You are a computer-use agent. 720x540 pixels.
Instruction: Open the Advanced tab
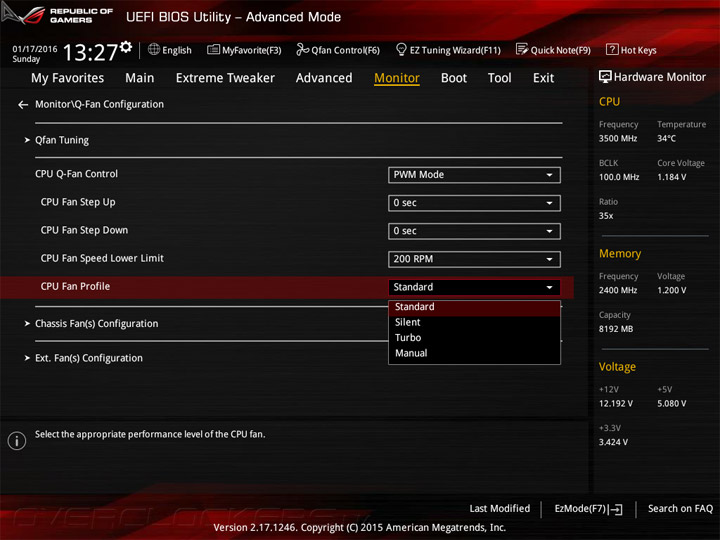324,78
